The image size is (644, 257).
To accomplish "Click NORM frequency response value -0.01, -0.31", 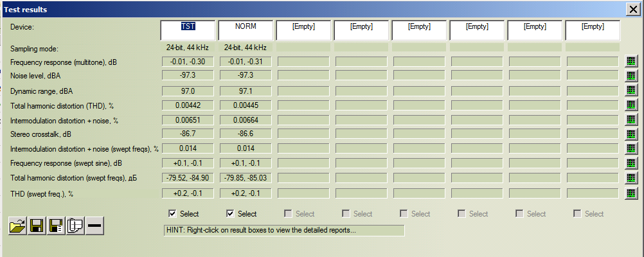I will (x=246, y=62).
